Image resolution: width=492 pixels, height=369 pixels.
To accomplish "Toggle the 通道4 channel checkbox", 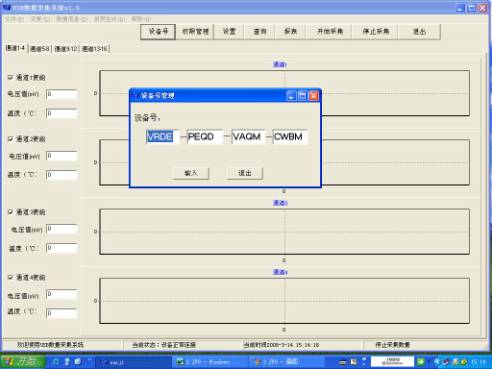I will [10, 277].
